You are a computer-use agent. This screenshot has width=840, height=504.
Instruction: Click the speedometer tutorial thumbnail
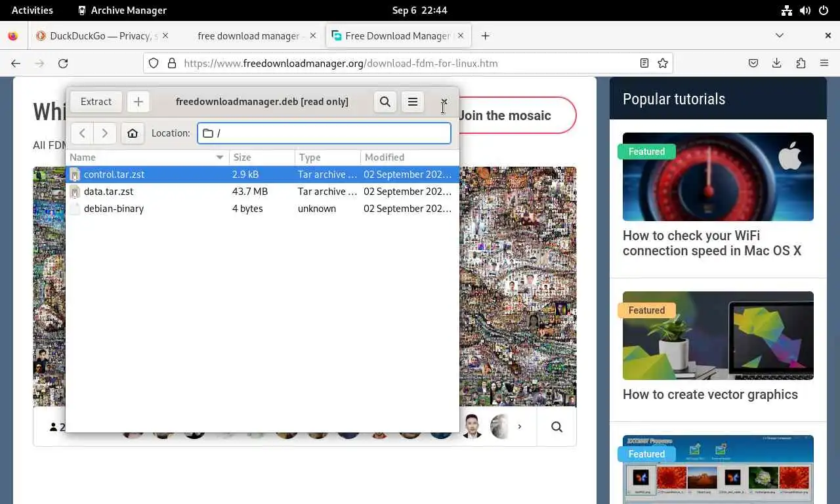point(718,177)
